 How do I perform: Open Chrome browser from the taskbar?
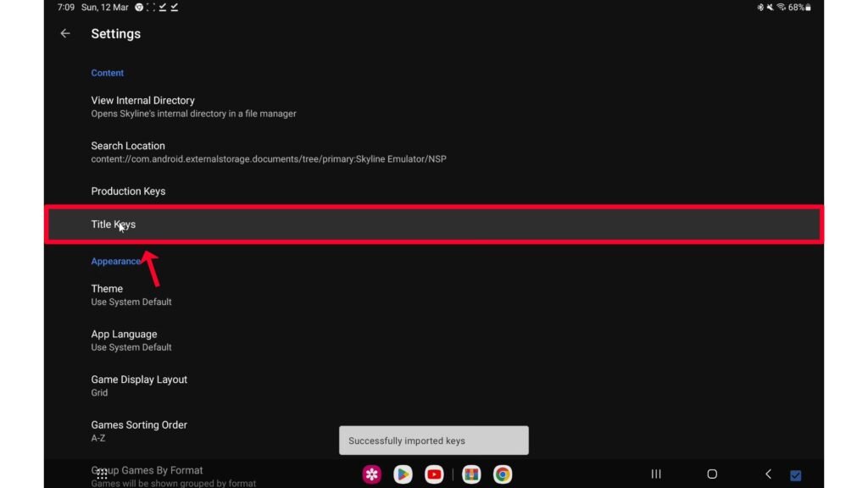(x=503, y=474)
